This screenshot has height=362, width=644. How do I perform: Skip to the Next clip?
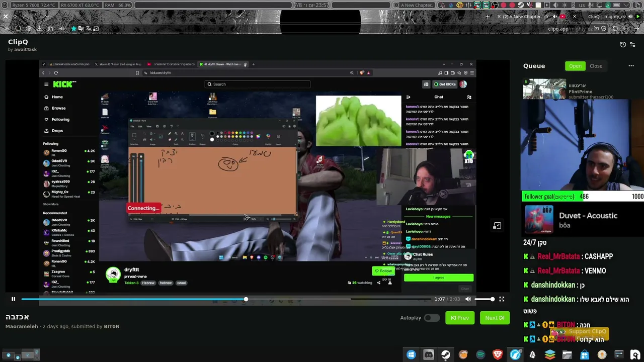tap(495, 318)
